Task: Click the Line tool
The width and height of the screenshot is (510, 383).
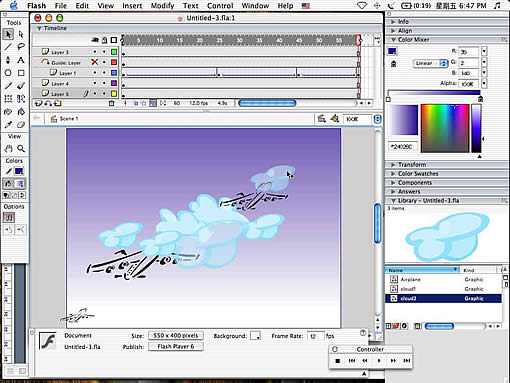Action: (x=8, y=47)
